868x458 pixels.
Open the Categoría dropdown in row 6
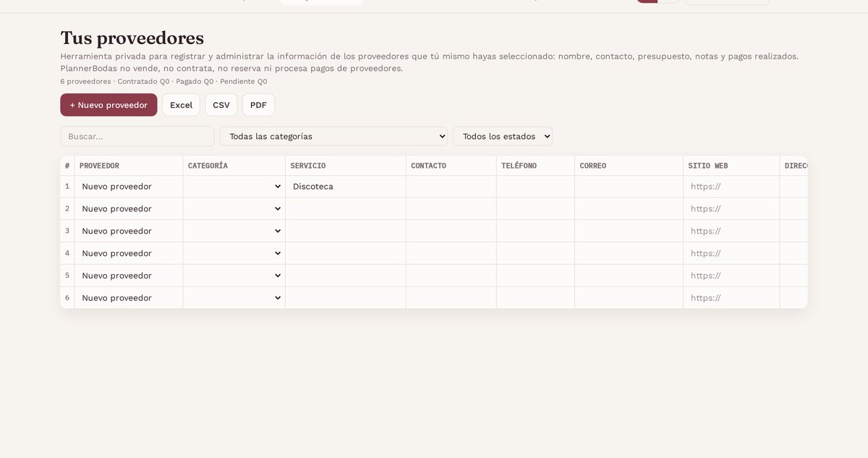(234, 298)
